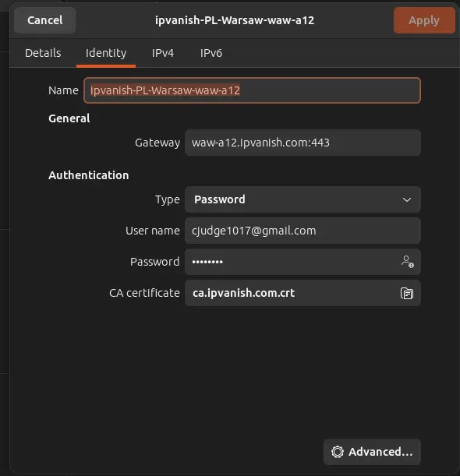Switch to the Details tab
Image resolution: width=460 pixels, height=476 pixels.
[x=43, y=53]
